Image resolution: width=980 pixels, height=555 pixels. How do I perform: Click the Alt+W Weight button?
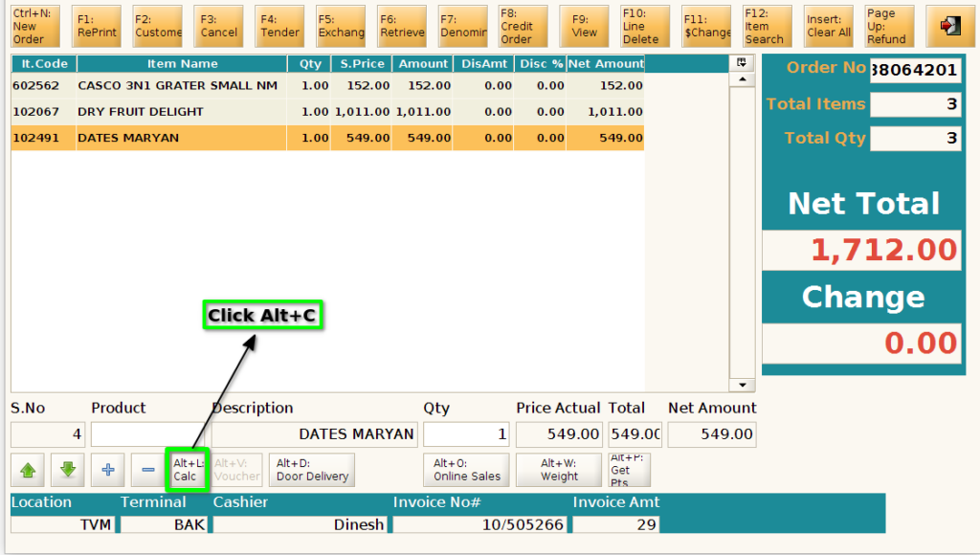click(559, 470)
